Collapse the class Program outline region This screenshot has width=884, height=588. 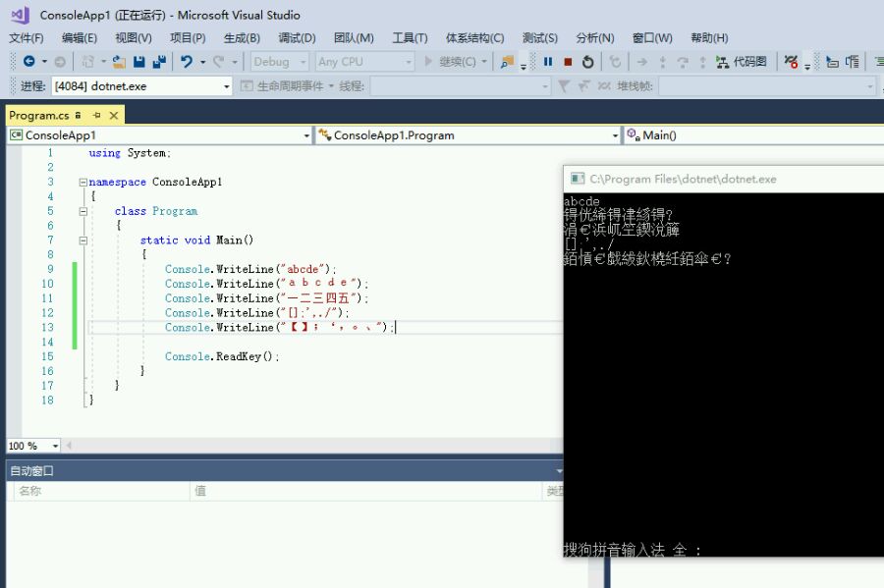(83, 211)
